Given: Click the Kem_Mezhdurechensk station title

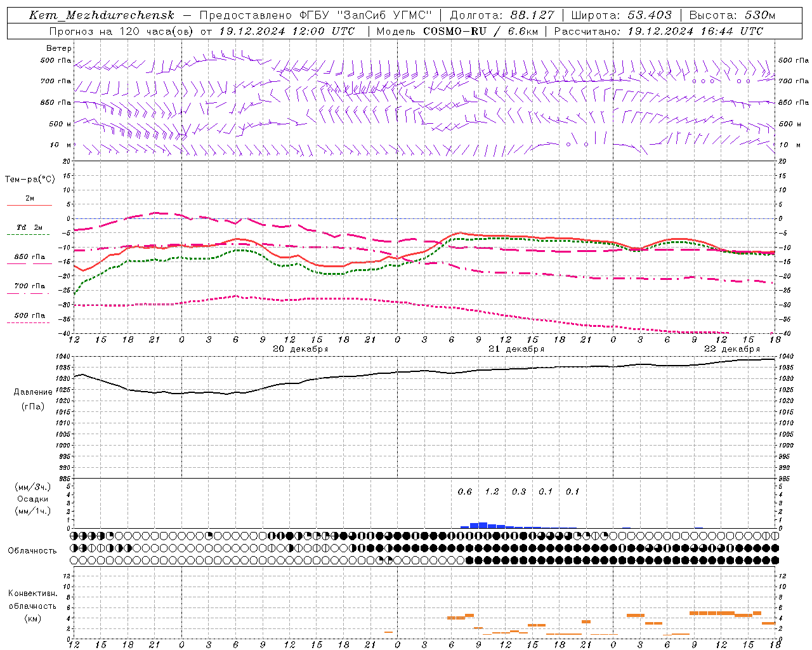Looking at the screenshot, I should [101, 15].
